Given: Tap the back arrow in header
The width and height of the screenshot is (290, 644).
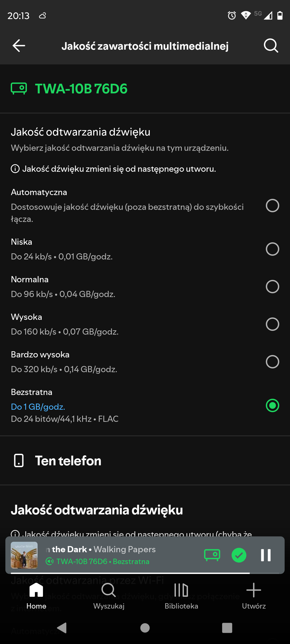Looking at the screenshot, I should tap(19, 46).
